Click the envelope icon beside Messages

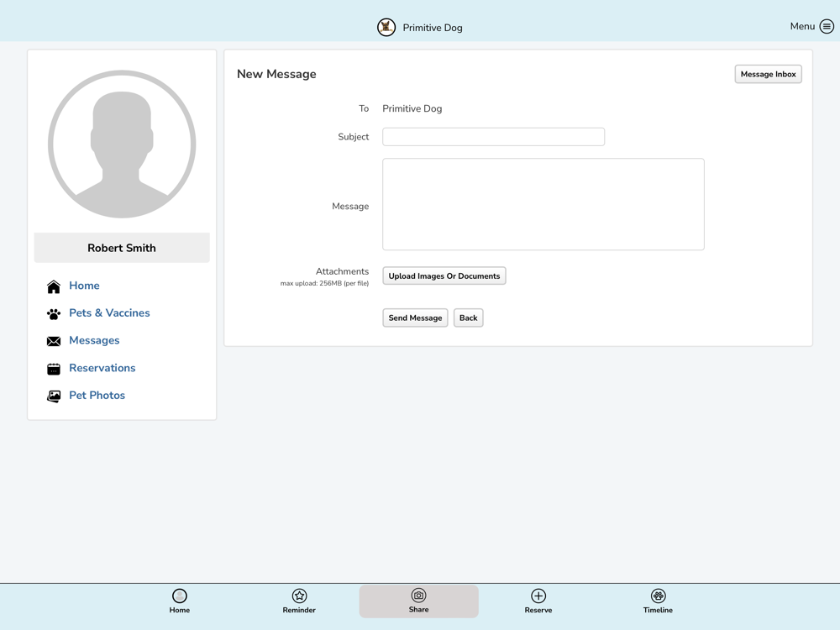(x=54, y=341)
